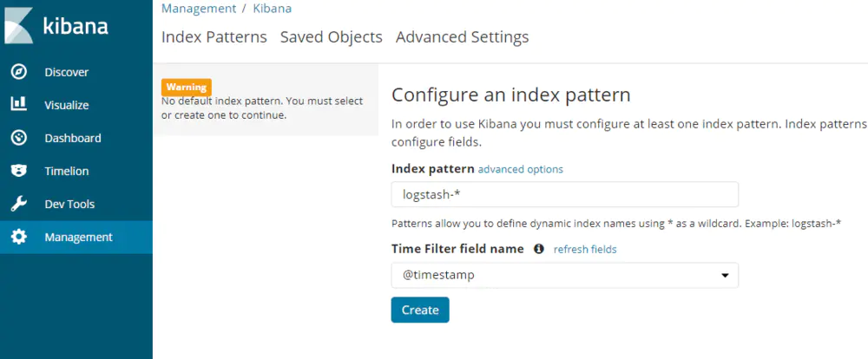Click the Timelion mask icon
Viewport: 868px width, 359px height.
(18, 171)
